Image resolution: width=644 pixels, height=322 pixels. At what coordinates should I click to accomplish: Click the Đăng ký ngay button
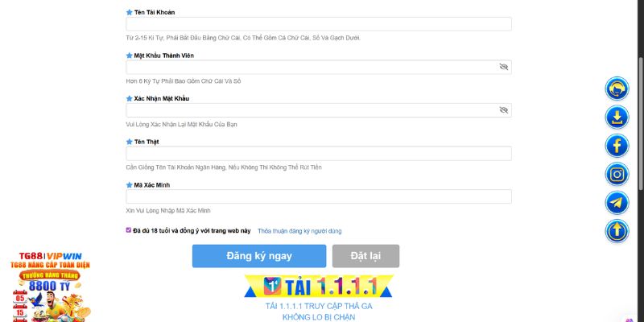[259, 256]
